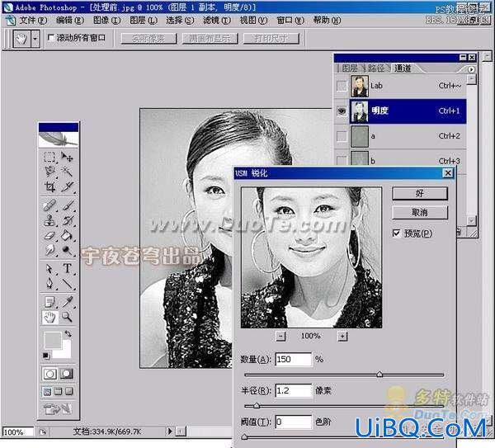Image resolution: width=495 pixels, height=448 pixels.
Task: Open the 视图 menu
Action: [x=253, y=21]
